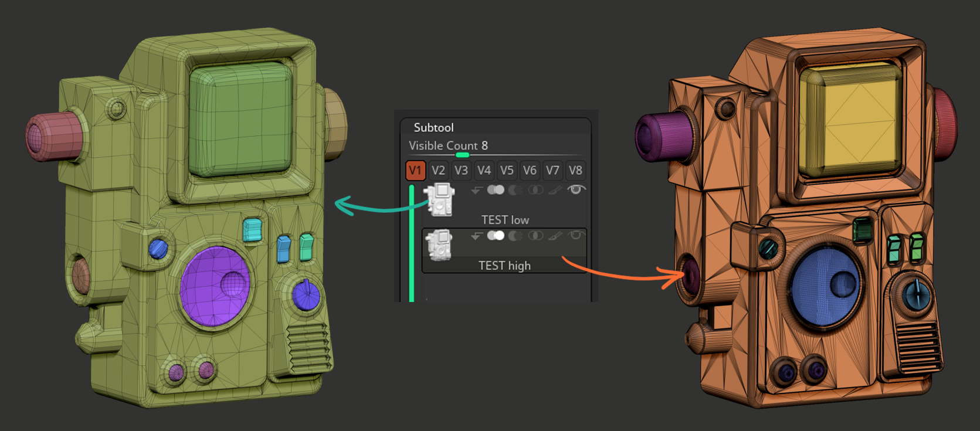
Task: Click the TEST high subtool name
Action: click(x=504, y=266)
